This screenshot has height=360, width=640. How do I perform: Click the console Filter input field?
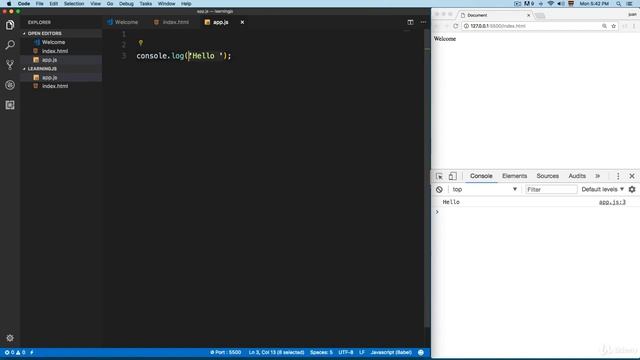[551, 189]
